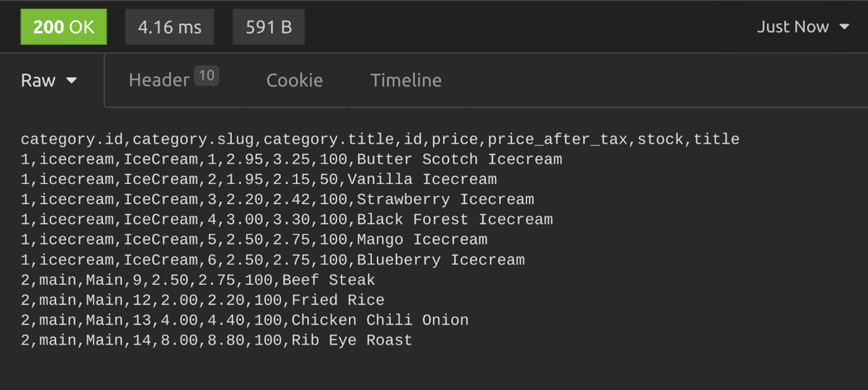Select the Mango Icecream row
The image size is (868, 390).
point(254,240)
